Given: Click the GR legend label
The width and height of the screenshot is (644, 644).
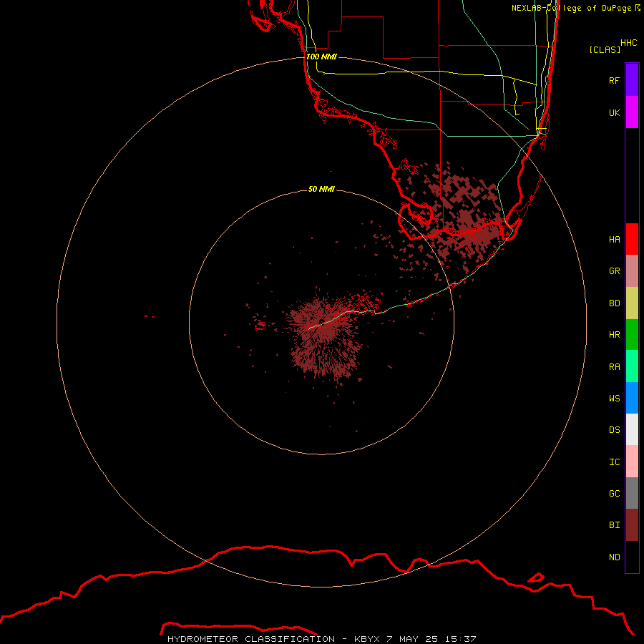Looking at the screenshot, I should [615, 271].
